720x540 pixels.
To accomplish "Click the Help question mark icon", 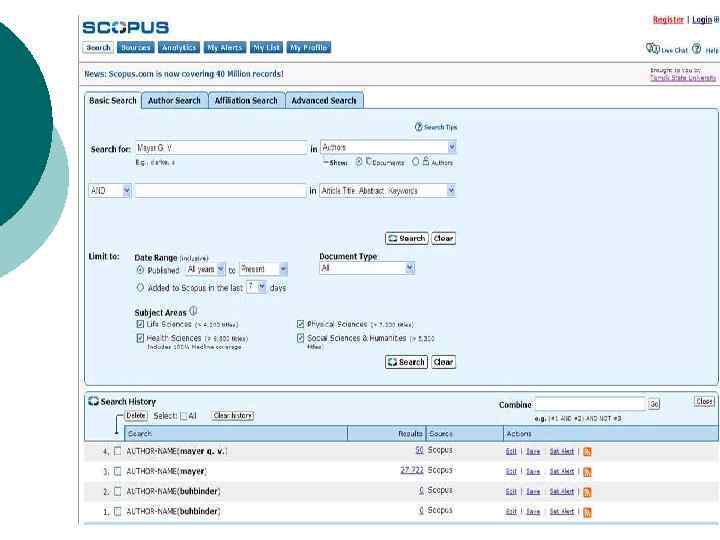I will click(697, 48).
